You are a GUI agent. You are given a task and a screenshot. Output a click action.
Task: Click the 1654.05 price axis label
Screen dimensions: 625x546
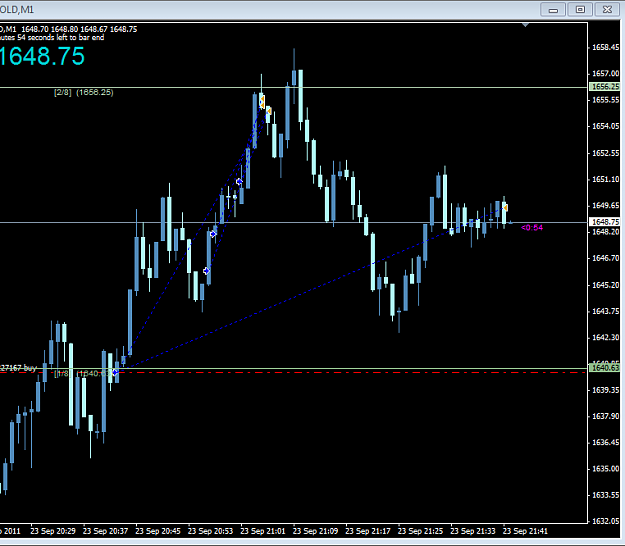click(x=605, y=126)
